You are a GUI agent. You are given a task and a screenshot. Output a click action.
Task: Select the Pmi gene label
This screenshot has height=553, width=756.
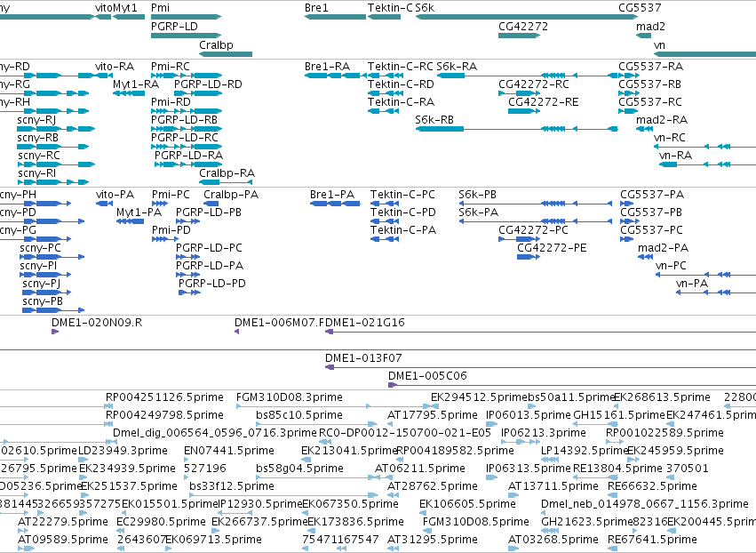tap(160, 8)
